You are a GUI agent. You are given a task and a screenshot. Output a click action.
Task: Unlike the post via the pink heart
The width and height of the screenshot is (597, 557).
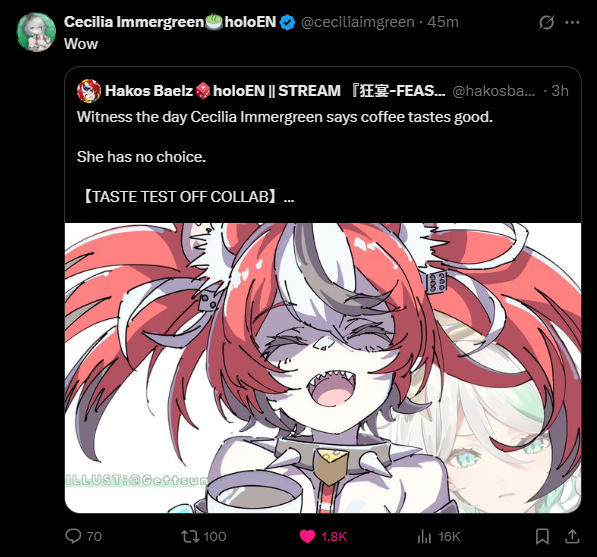[307, 536]
